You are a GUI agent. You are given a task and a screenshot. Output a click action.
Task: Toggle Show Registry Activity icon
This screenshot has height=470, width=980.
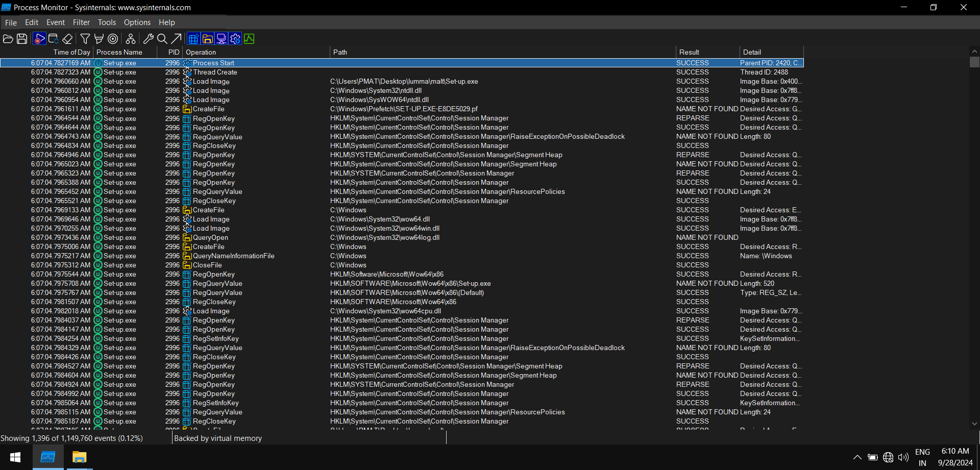193,39
